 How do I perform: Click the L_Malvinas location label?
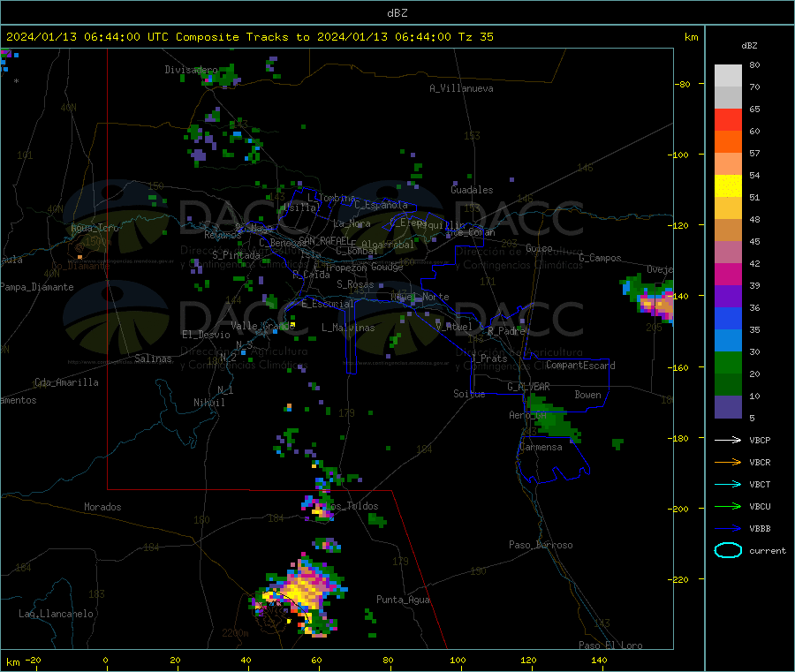[x=348, y=328]
